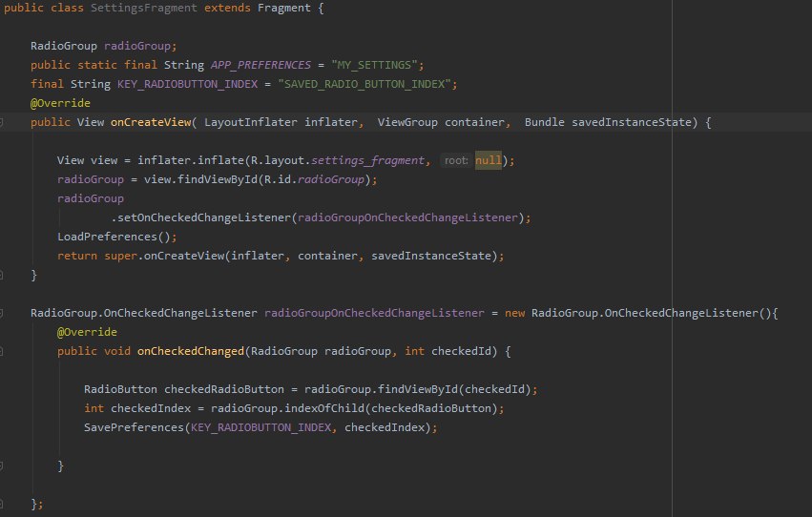Click the settings_fragment layout reference
This screenshot has width=812, height=517.
click(367, 160)
